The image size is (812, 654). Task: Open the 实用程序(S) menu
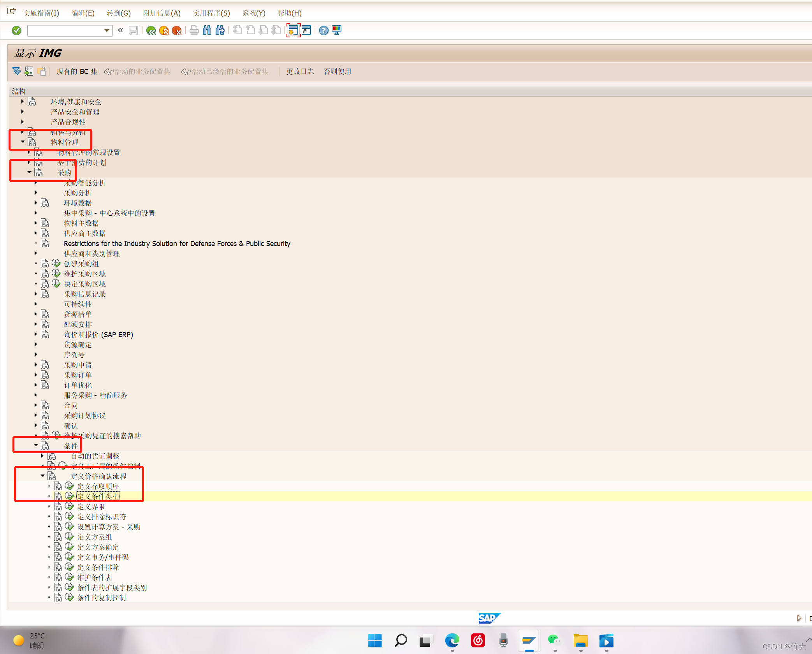211,13
